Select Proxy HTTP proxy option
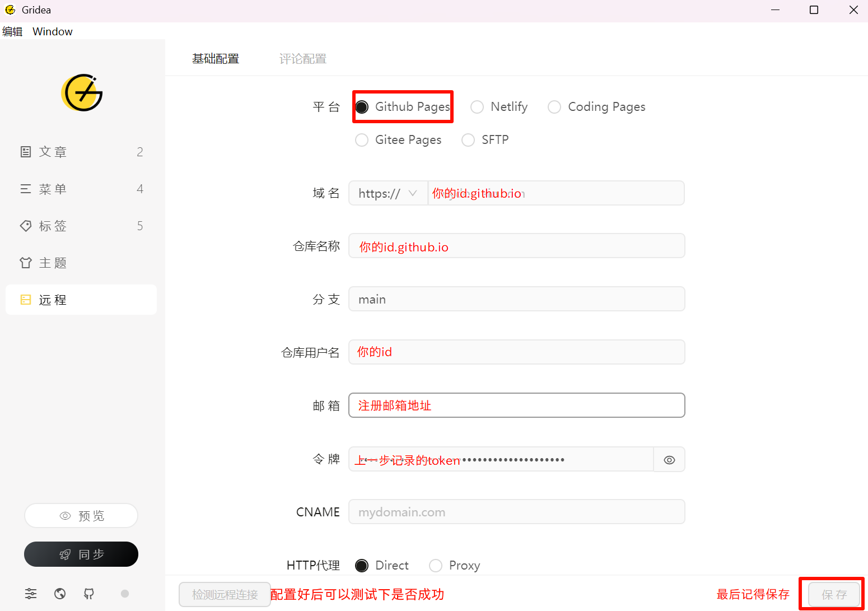 (x=455, y=566)
